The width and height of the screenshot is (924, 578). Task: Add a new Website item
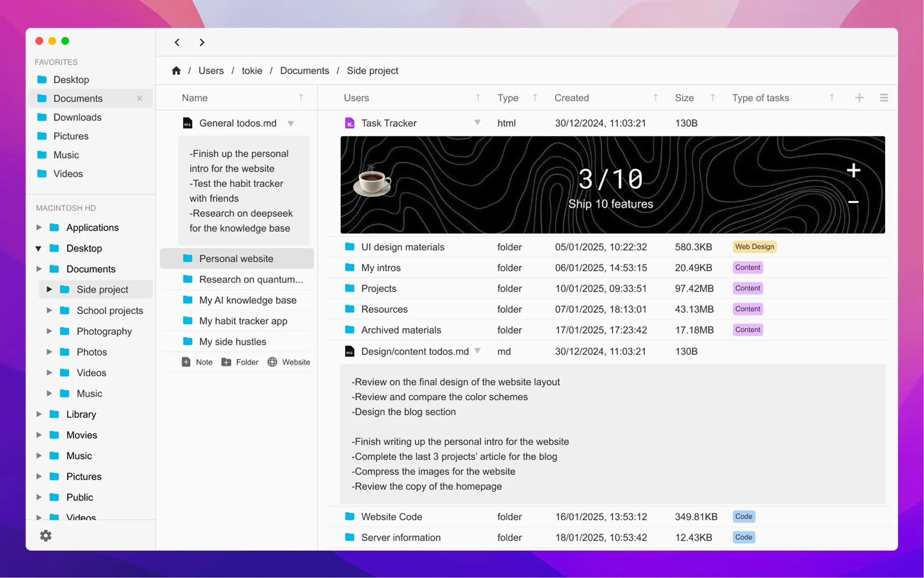(289, 362)
